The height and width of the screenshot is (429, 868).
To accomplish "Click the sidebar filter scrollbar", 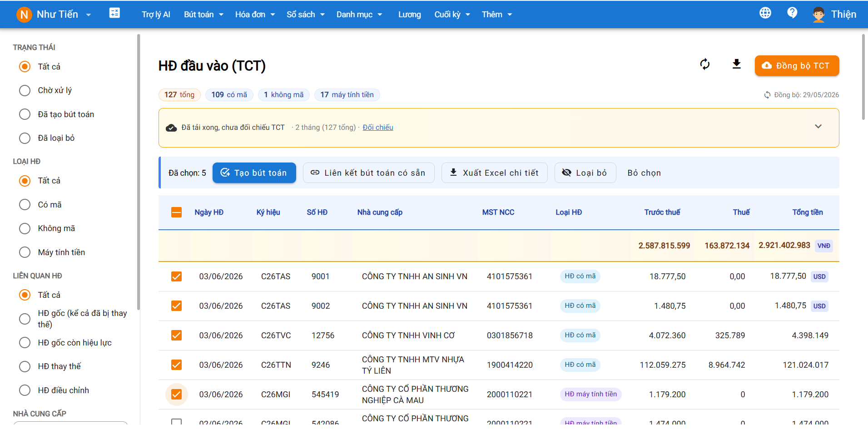I will point(139,173).
